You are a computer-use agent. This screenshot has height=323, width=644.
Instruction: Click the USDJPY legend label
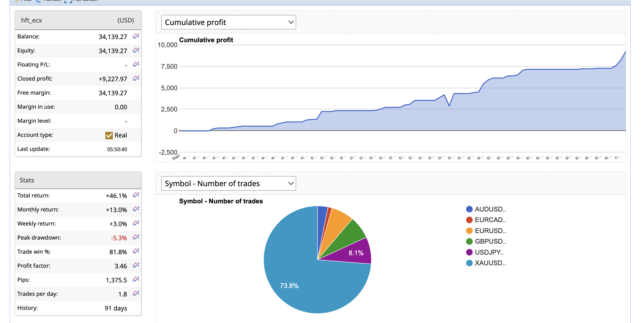pyautogui.click(x=489, y=252)
